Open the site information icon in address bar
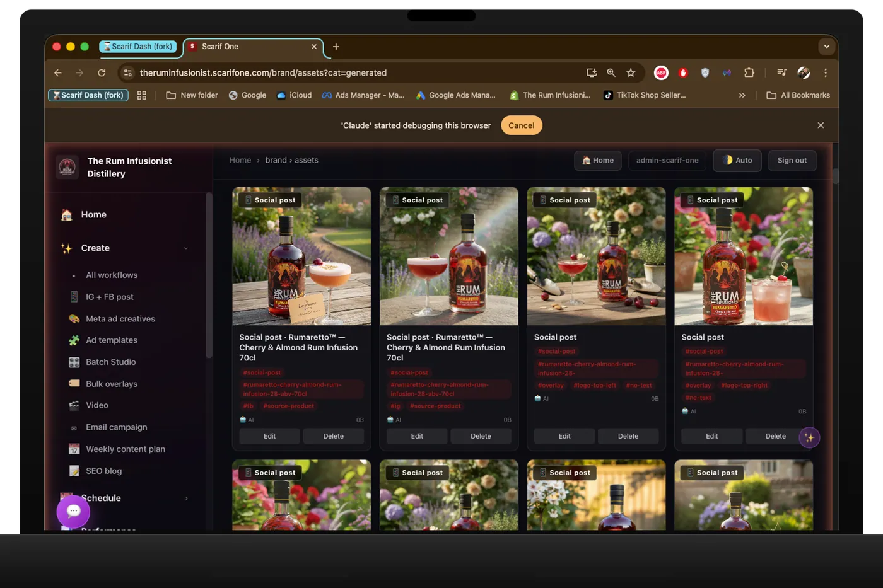 [x=127, y=72]
